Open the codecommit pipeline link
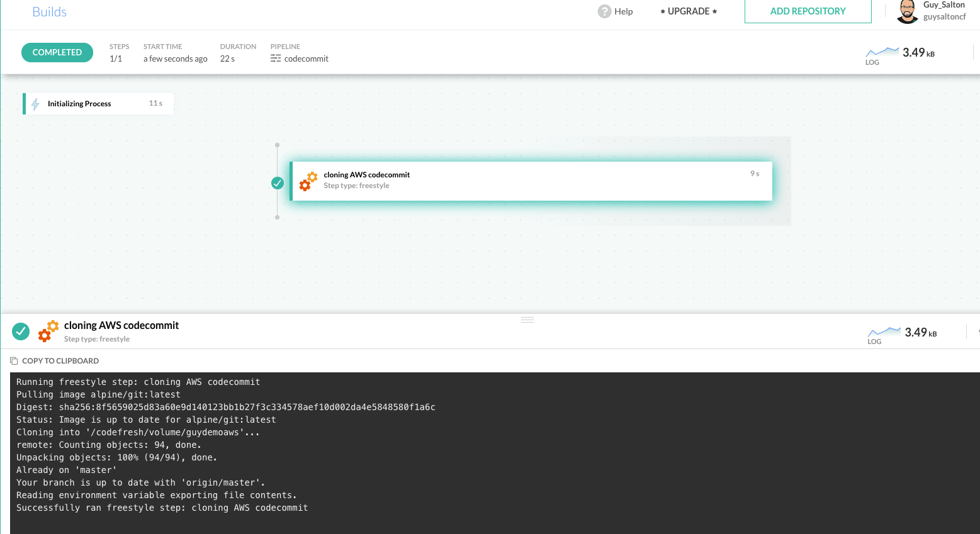 point(306,58)
